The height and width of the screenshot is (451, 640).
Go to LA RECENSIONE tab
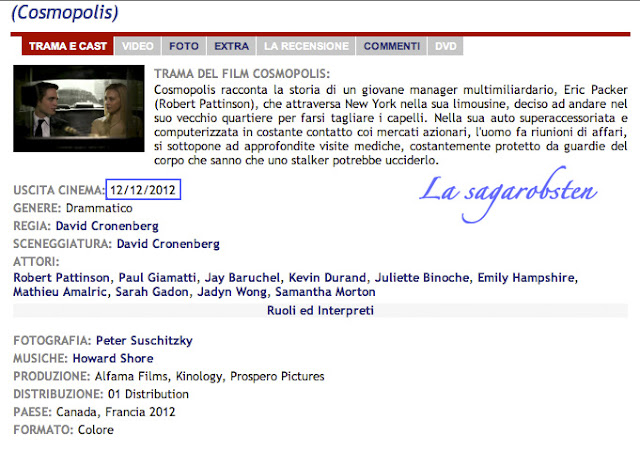(306, 46)
